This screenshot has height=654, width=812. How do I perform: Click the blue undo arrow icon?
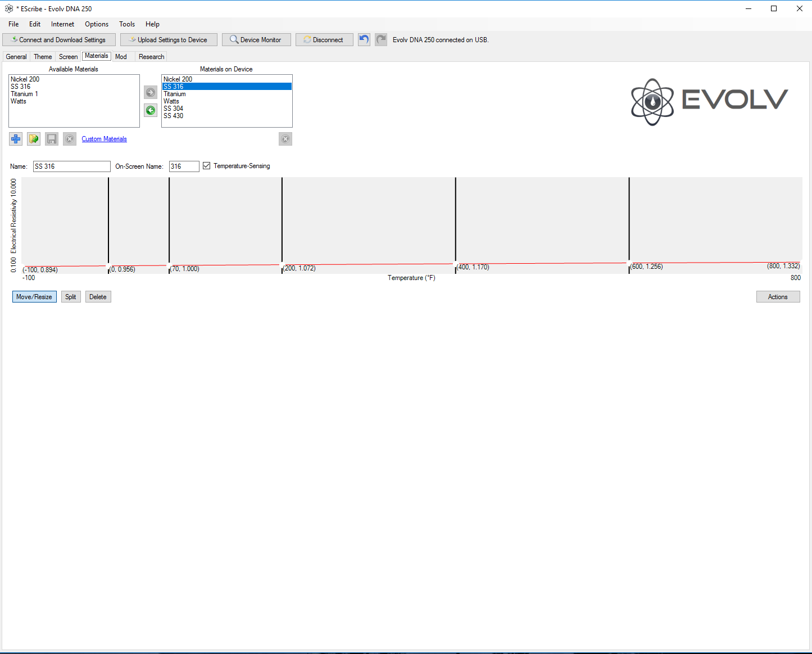[364, 39]
